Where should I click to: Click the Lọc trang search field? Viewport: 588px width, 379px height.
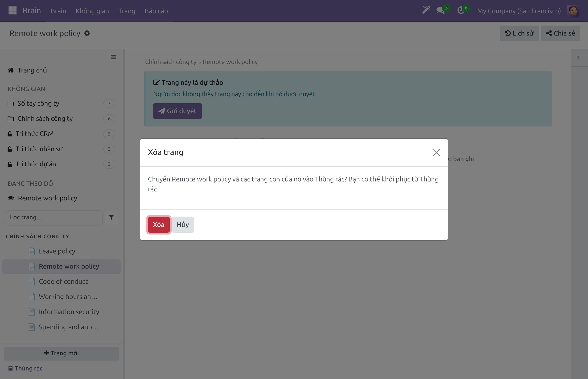tap(54, 217)
